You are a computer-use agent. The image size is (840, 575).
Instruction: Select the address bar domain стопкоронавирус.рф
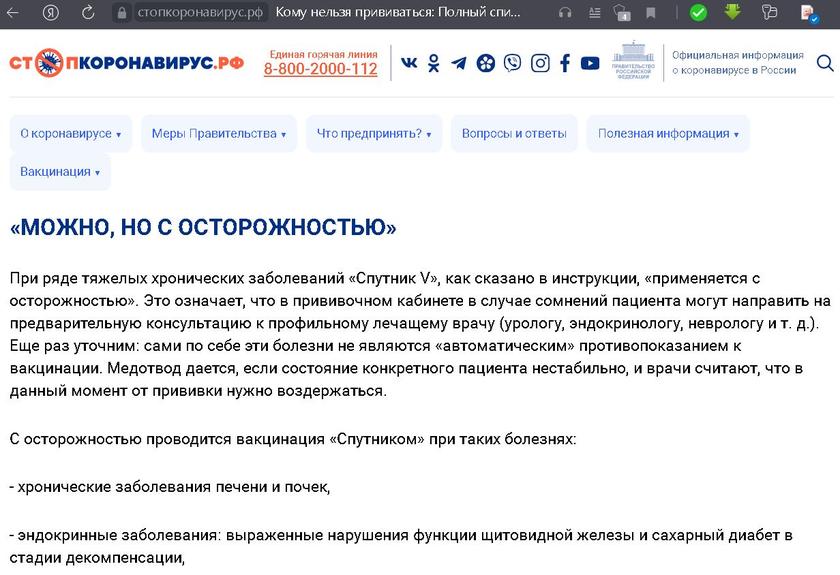200,12
